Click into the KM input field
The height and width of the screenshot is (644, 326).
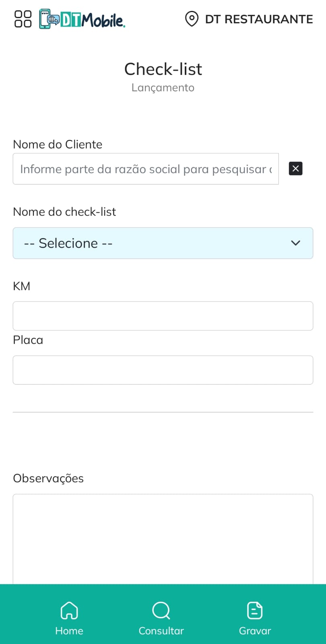click(163, 316)
